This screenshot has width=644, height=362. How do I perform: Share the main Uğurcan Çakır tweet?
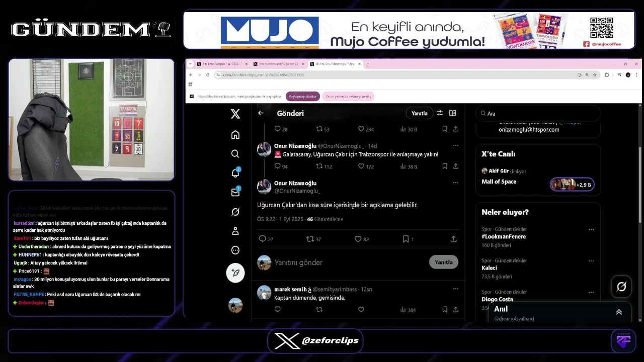point(453,239)
